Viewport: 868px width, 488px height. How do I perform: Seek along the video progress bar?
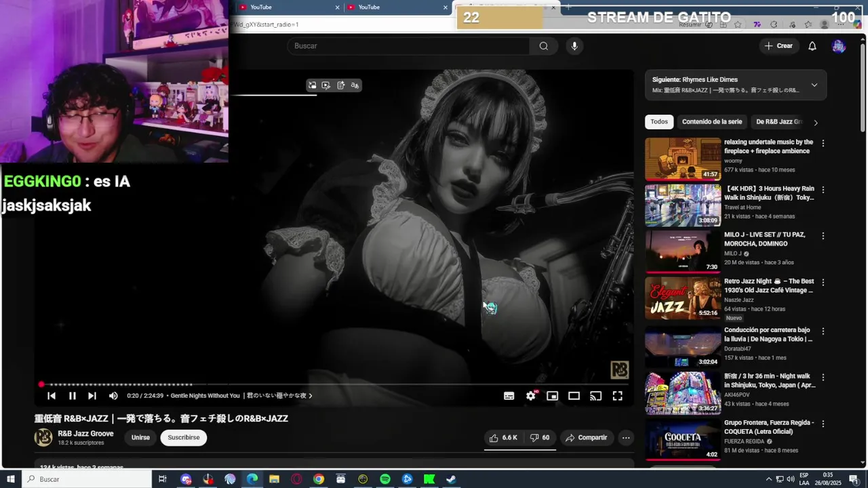[334, 384]
